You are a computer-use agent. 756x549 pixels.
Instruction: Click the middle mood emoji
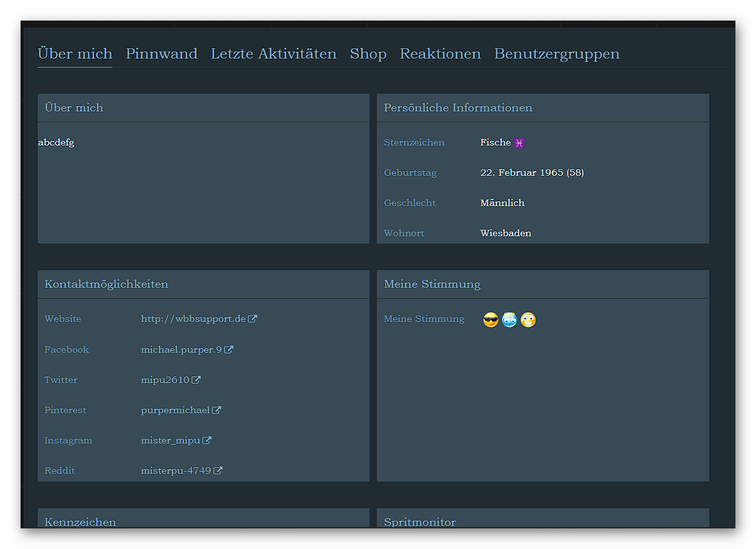click(x=510, y=320)
